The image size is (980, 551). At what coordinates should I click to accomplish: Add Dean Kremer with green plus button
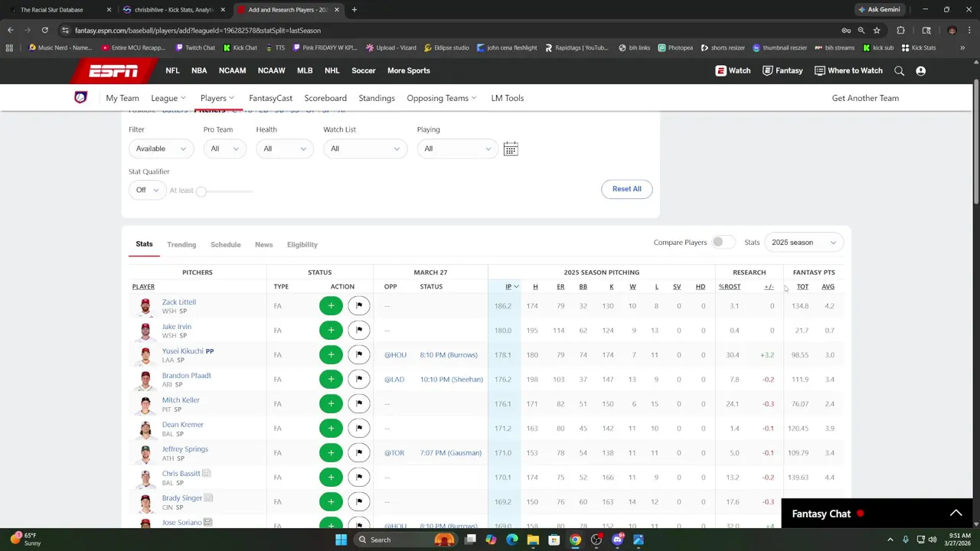(x=331, y=428)
